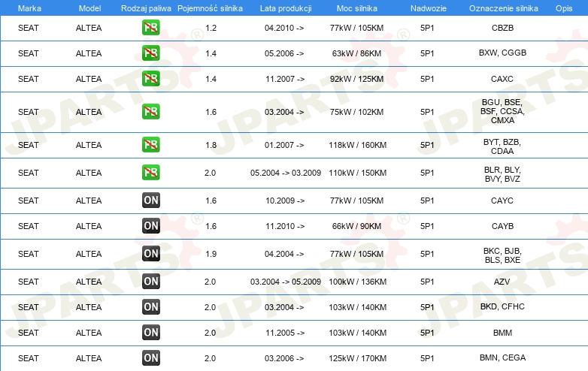Click the 66kW / 90KM power cell
Viewport: 588px width, 371px height.
tap(356, 226)
